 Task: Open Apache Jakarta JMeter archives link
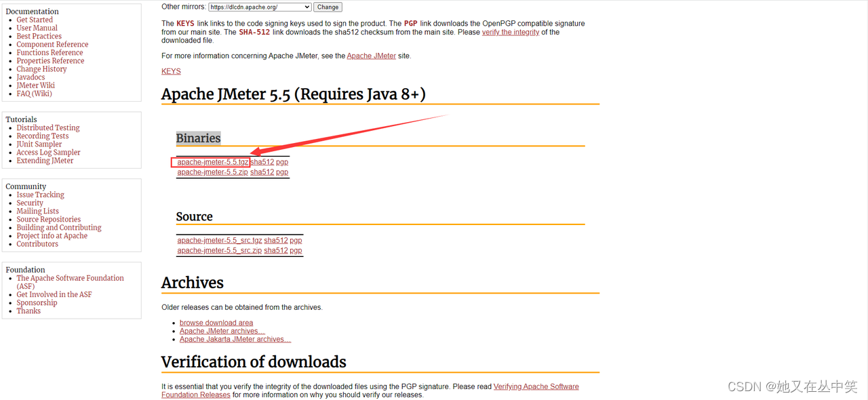pyautogui.click(x=235, y=339)
